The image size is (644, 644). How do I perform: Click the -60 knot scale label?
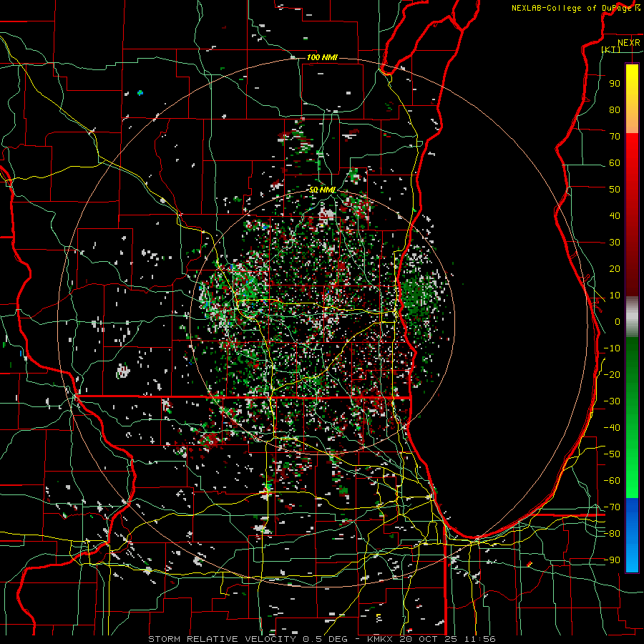point(612,481)
